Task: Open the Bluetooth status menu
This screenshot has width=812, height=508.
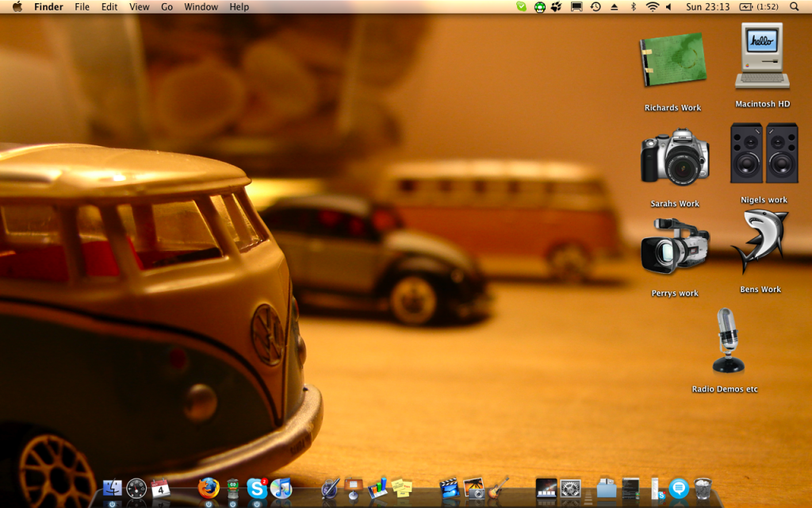Action: (633, 6)
